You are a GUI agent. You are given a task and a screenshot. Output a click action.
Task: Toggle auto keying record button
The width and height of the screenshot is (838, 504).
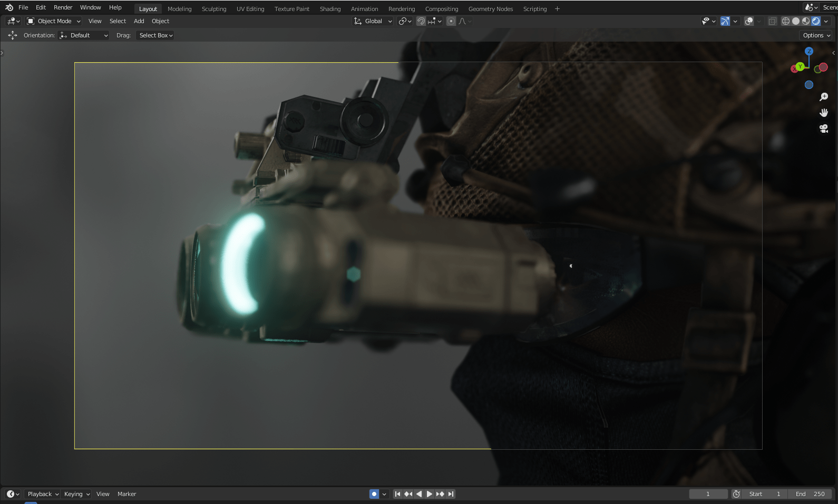point(374,494)
